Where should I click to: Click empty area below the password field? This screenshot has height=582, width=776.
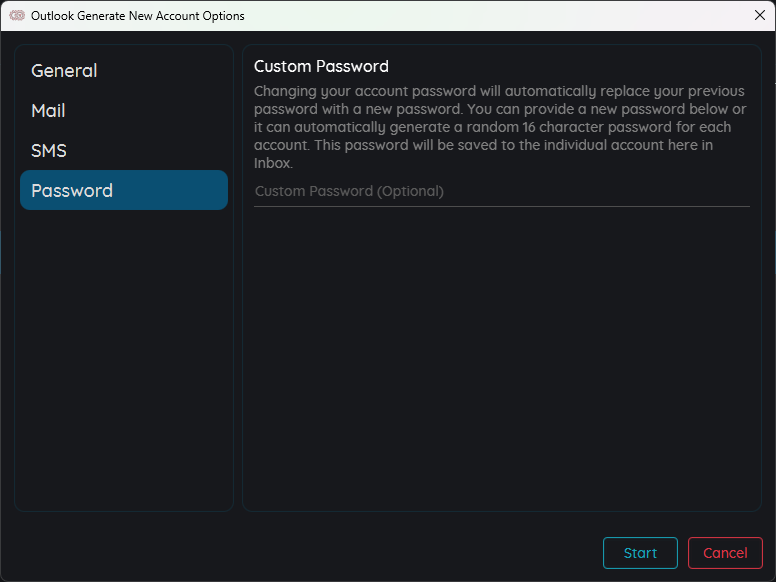tap(502, 356)
